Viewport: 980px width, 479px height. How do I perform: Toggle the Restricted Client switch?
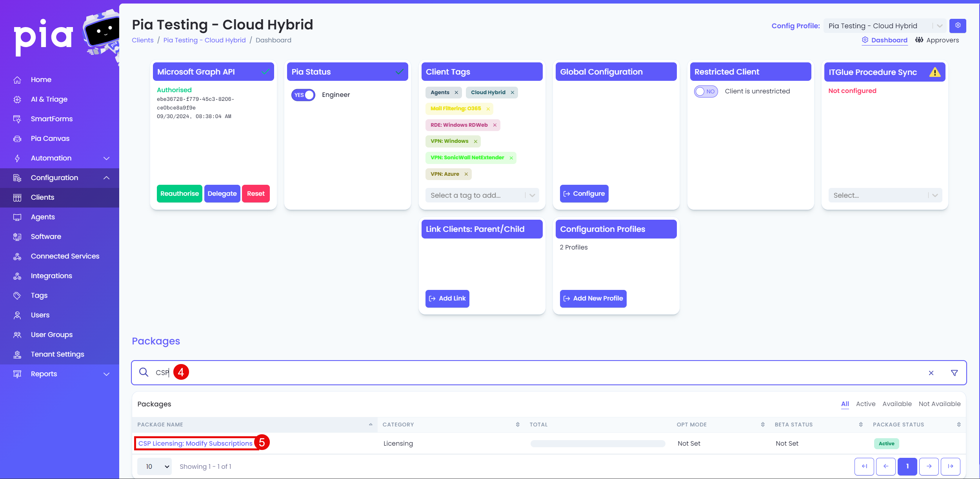click(705, 91)
